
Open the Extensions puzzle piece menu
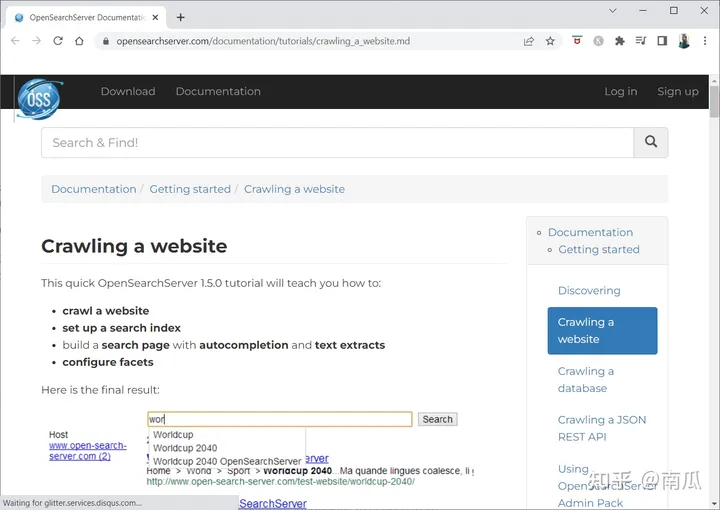[x=619, y=41]
